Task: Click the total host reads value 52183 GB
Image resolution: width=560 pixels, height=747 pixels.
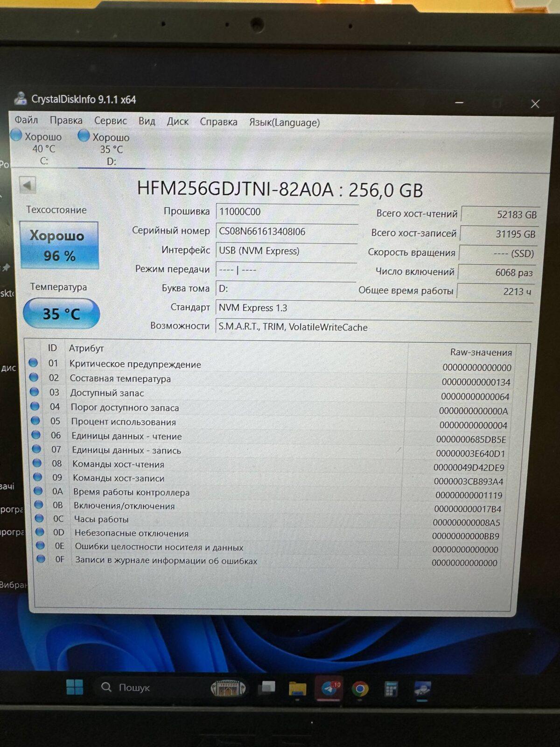Action: pyautogui.click(x=500, y=214)
